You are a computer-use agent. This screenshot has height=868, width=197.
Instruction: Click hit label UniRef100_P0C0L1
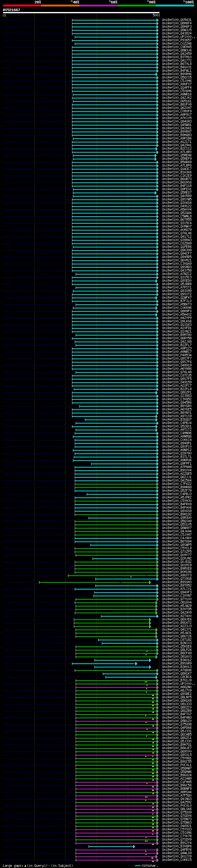176,765
